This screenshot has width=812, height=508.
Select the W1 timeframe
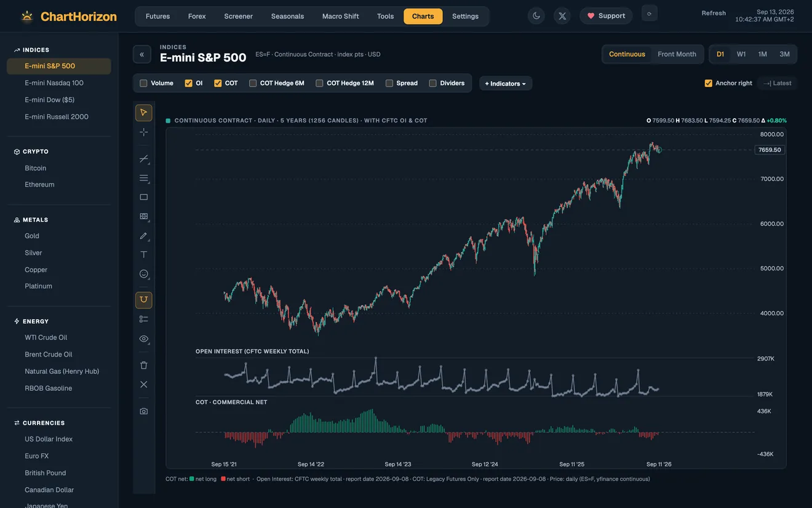(x=741, y=54)
